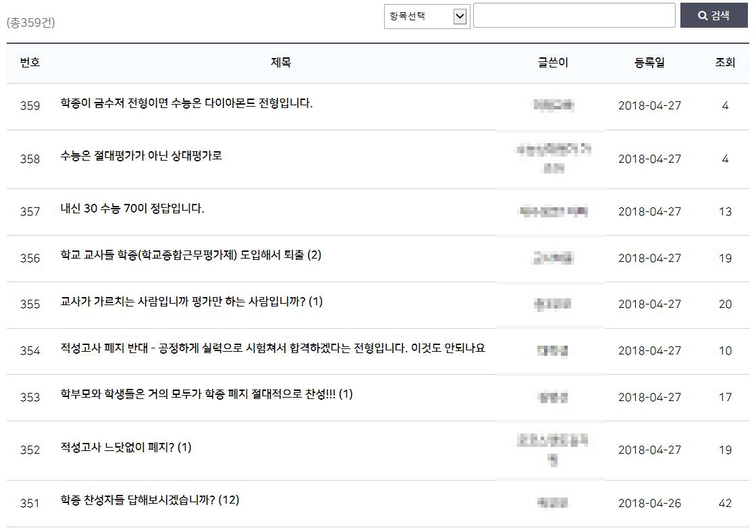Open post titled 수능은 절대평가가 아닌 상대평가로
The width and height of the screenshot is (756, 532).
pyautogui.click(x=141, y=156)
